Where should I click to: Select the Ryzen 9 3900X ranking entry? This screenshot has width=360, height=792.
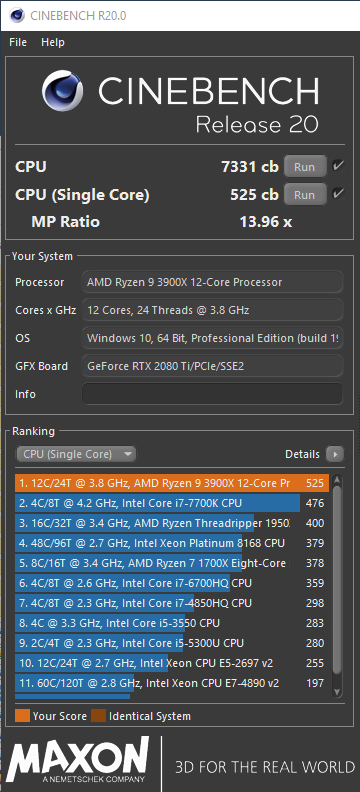click(172, 483)
